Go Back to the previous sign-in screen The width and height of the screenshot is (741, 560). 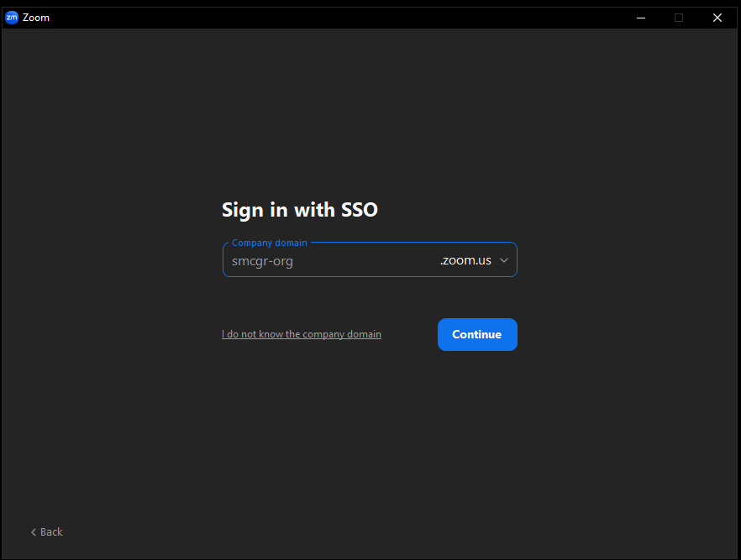click(x=47, y=532)
